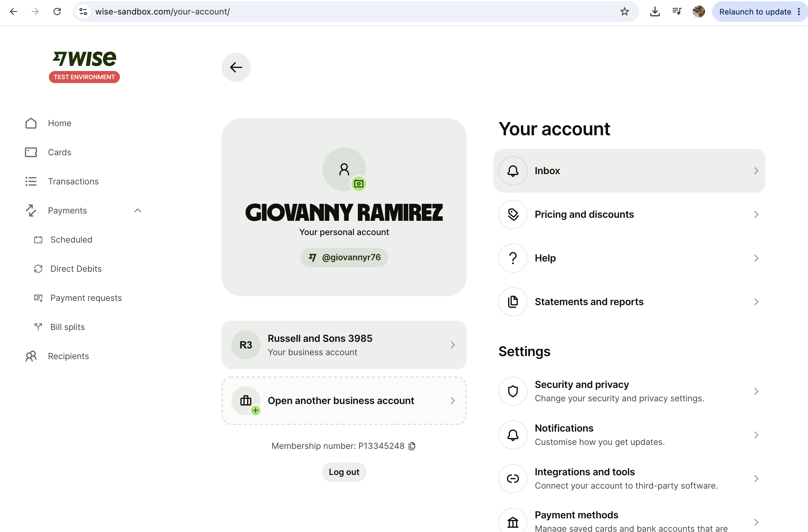Go back with browser back arrow

point(14,12)
